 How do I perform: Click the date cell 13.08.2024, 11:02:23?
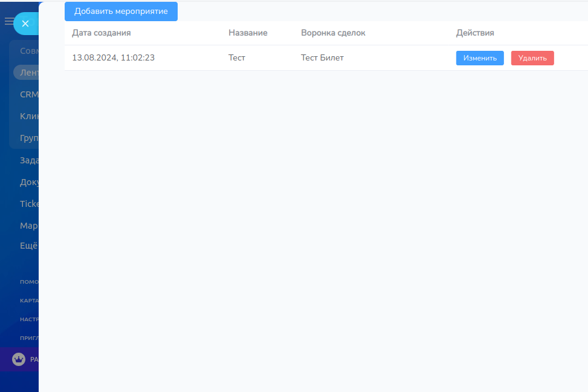click(113, 57)
